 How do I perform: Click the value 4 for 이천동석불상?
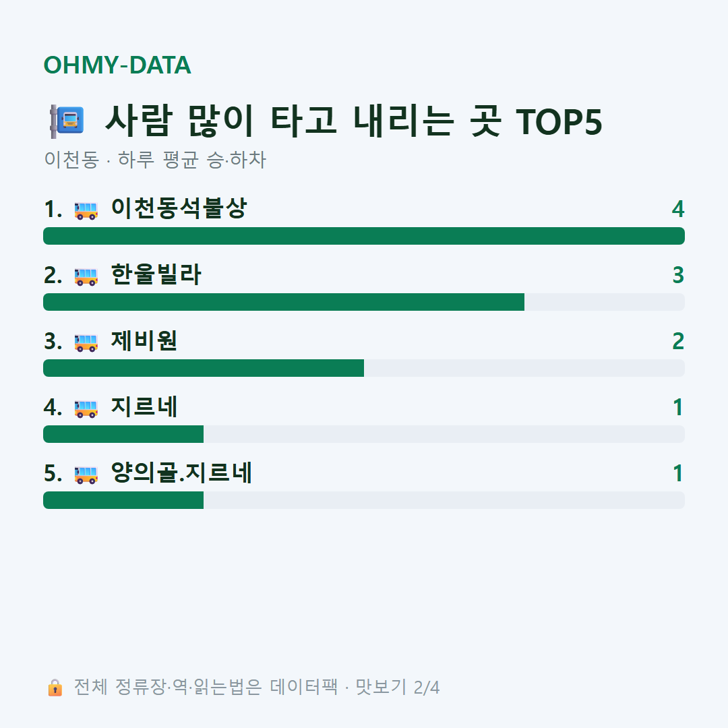click(678, 209)
